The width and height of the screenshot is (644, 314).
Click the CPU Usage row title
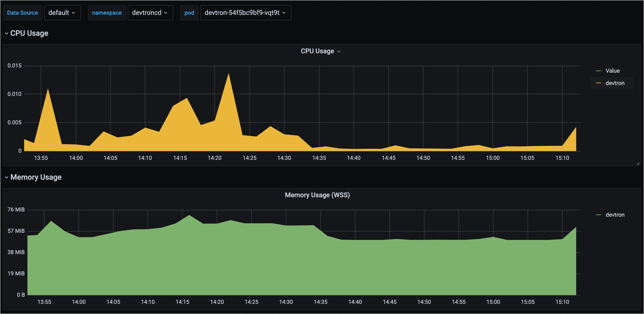coord(29,33)
